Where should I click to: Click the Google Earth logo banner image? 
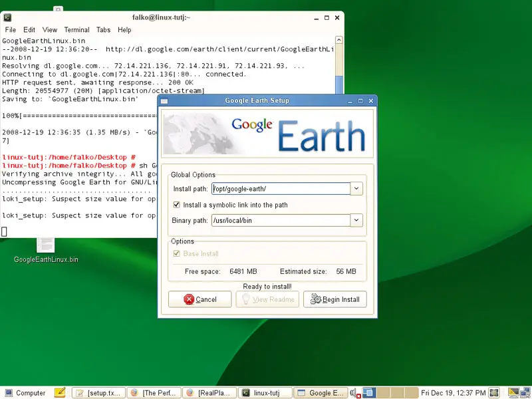tap(267, 134)
